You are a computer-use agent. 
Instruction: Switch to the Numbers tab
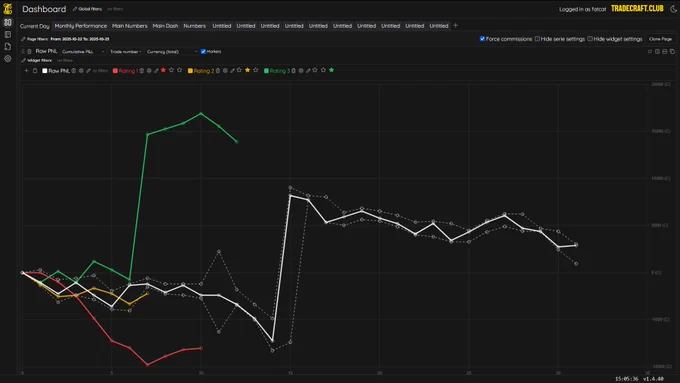click(x=194, y=26)
